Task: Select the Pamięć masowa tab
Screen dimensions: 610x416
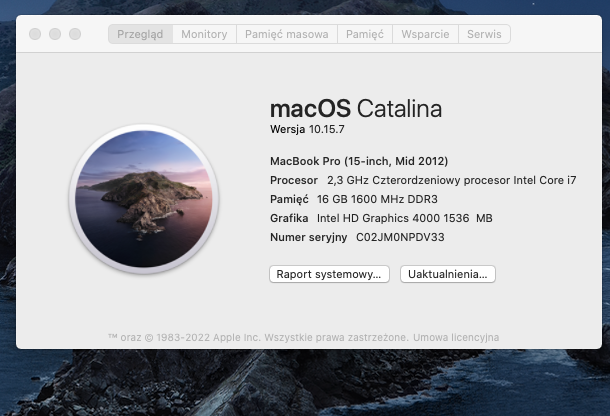Action: tap(287, 34)
